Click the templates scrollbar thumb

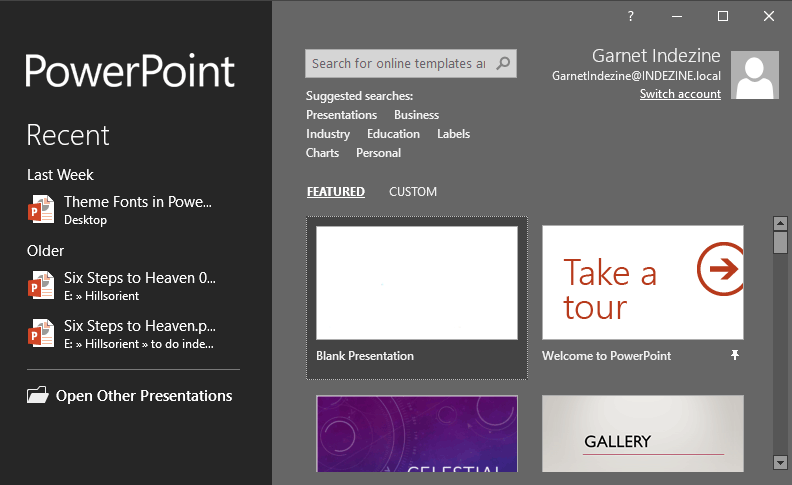point(780,242)
